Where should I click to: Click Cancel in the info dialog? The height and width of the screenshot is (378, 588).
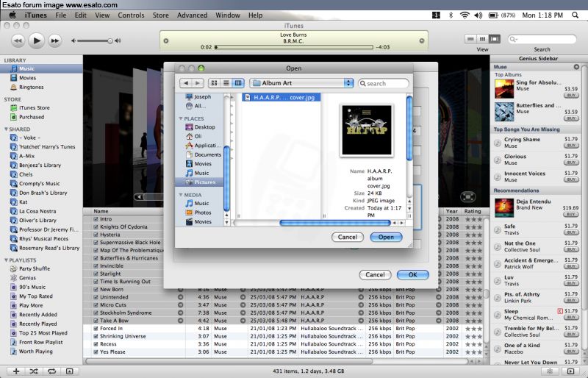point(375,275)
